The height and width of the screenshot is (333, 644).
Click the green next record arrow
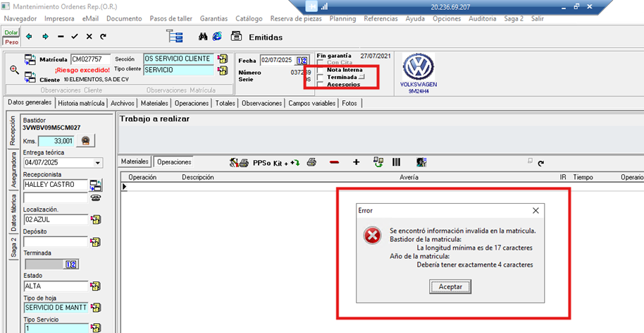(44, 36)
